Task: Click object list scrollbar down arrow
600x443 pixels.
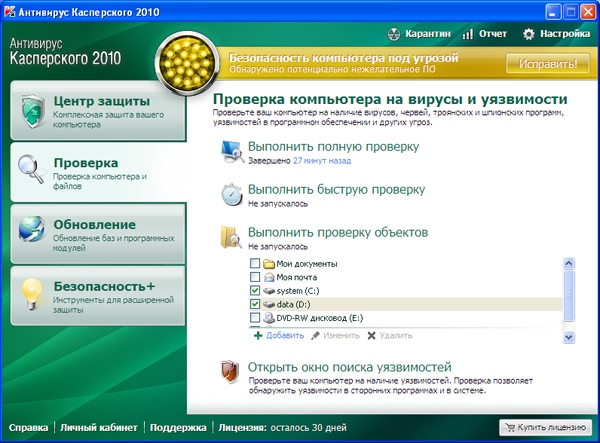Action: [x=569, y=337]
